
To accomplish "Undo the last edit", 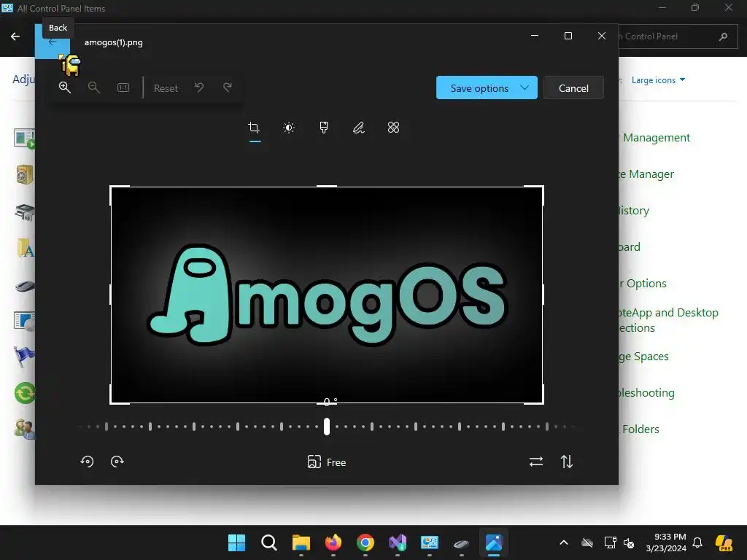I will 199,87.
